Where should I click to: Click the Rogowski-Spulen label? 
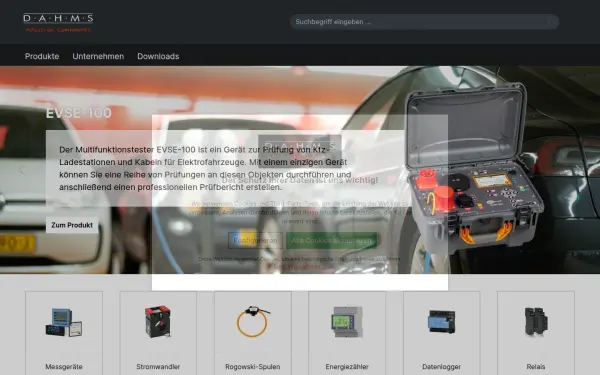click(x=253, y=367)
